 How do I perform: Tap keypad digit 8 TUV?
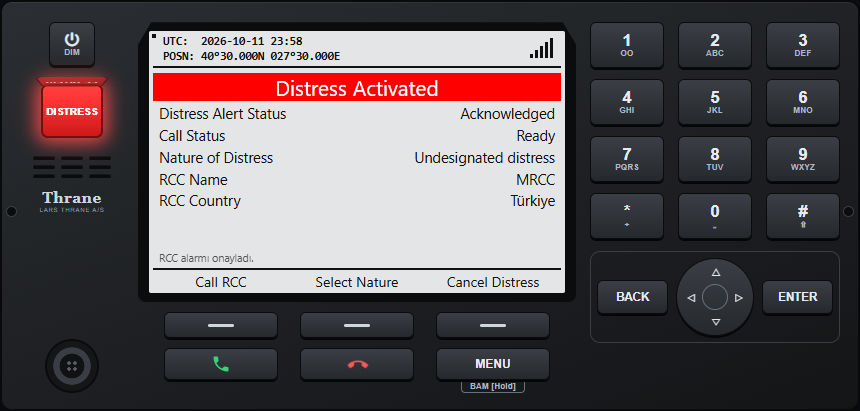[x=715, y=159]
